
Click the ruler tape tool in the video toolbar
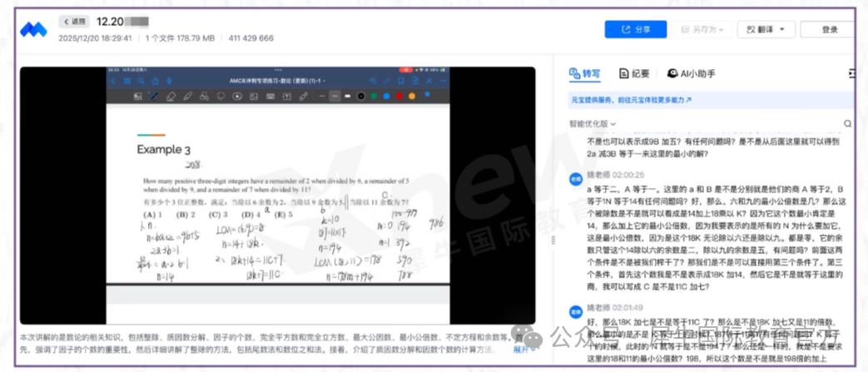[x=303, y=96]
